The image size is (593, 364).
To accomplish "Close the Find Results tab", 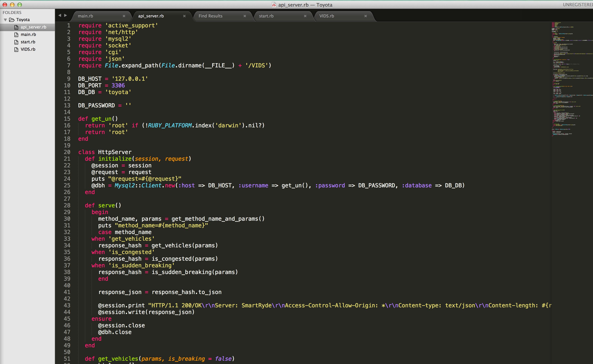I will point(245,16).
